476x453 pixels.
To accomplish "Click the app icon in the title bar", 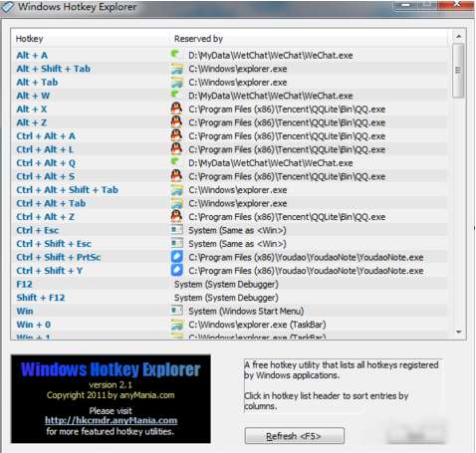I will pos(8,7).
